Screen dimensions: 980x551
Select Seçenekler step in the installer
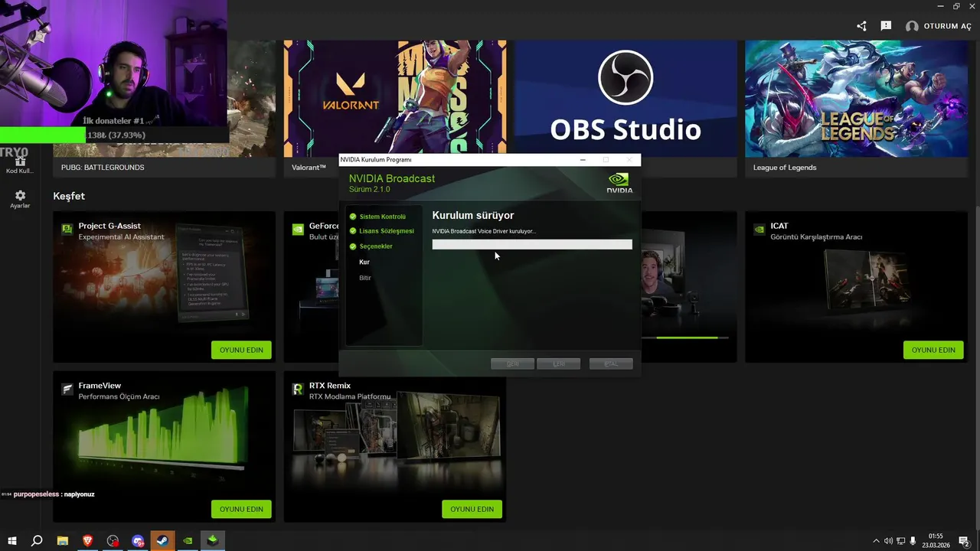[x=376, y=246]
